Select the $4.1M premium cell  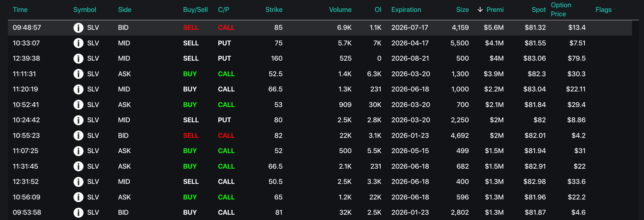click(x=494, y=43)
